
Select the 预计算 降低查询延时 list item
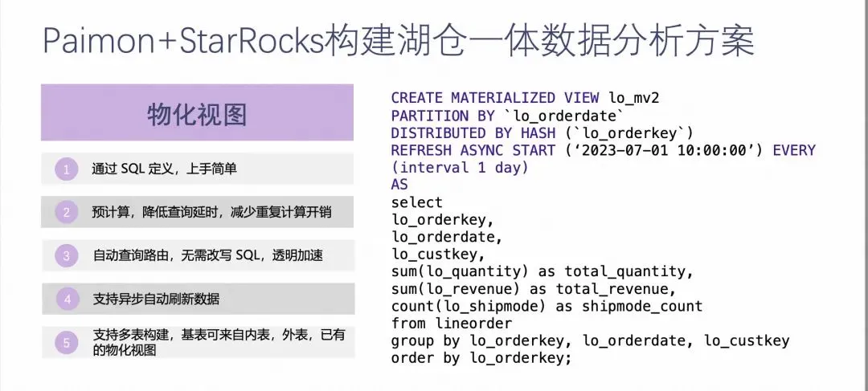pos(197,212)
